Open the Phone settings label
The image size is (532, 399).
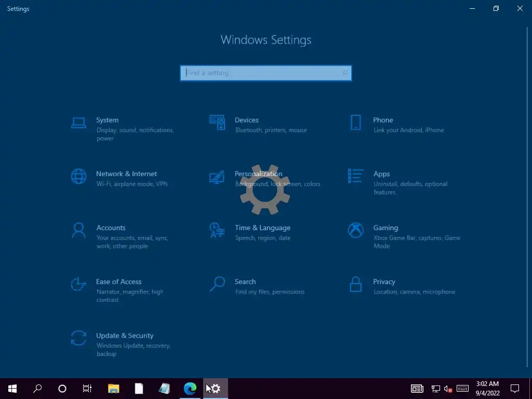point(383,120)
